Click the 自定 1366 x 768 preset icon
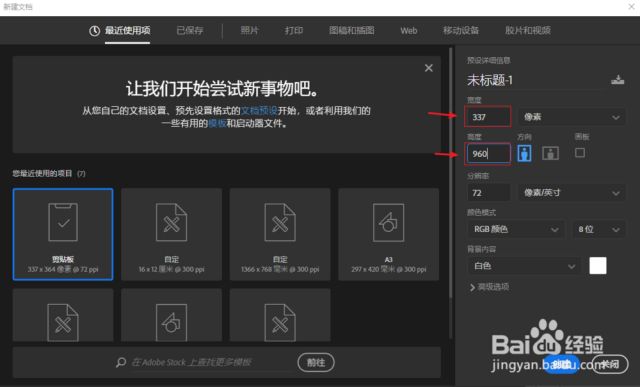The width and height of the screenshot is (640, 387). pos(280,222)
